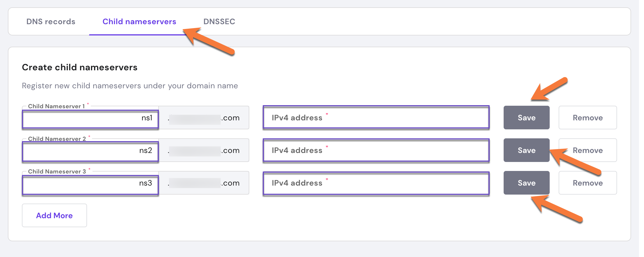Click the Child Nameserver 2 name field
This screenshot has height=257, width=644.
(90, 151)
